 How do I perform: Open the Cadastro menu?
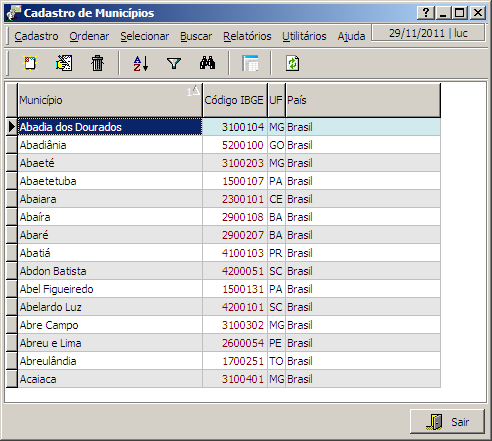tap(36, 36)
